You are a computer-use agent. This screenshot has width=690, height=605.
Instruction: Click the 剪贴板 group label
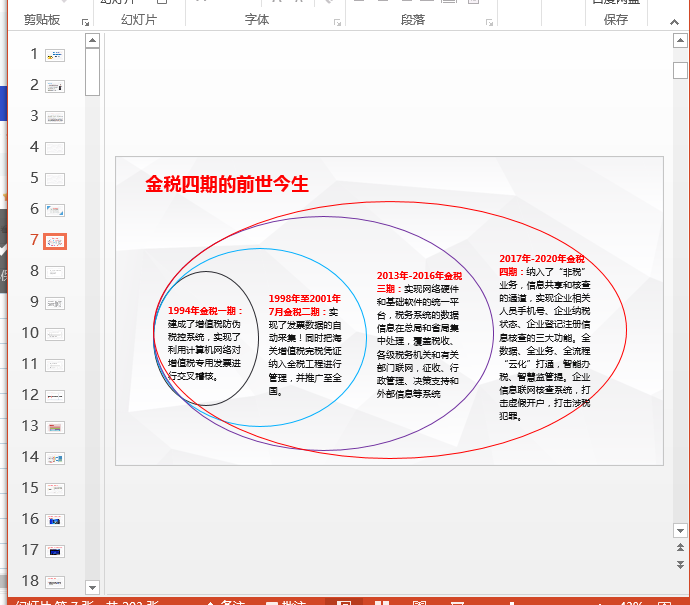42,20
